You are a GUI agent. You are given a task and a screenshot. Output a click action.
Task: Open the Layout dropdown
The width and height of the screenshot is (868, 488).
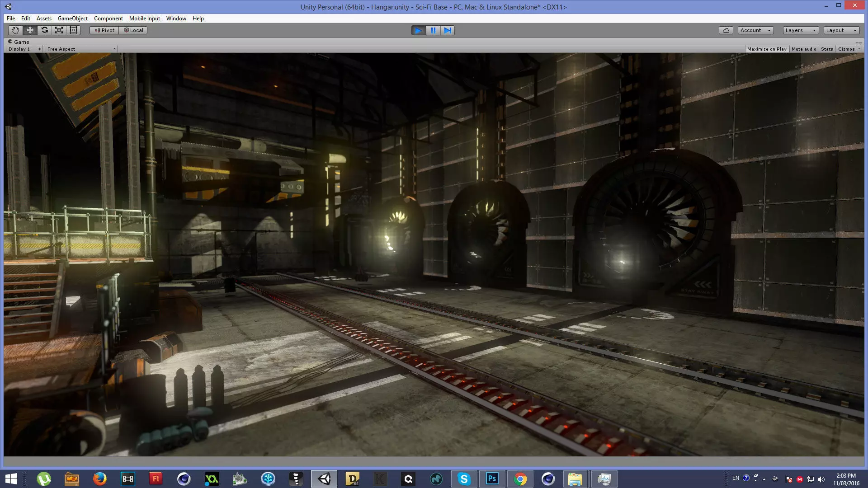(x=841, y=30)
